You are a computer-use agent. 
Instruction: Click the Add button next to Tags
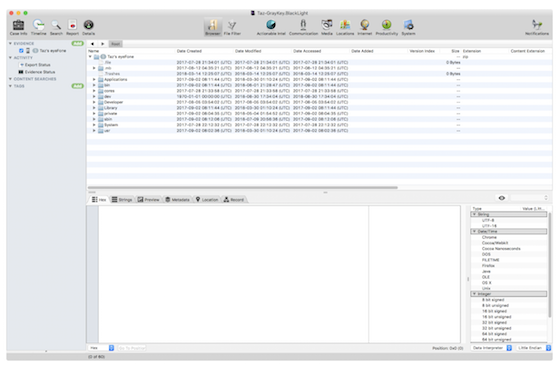pos(78,86)
